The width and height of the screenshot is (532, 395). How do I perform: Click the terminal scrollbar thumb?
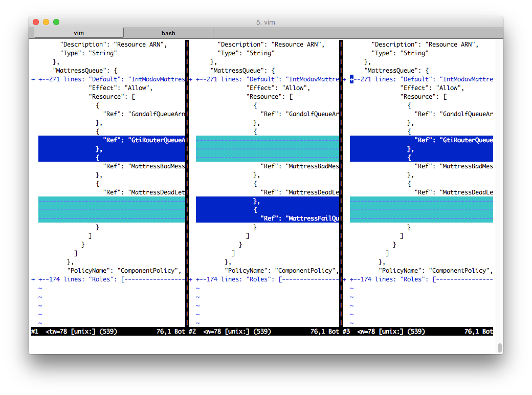click(500, 348)
